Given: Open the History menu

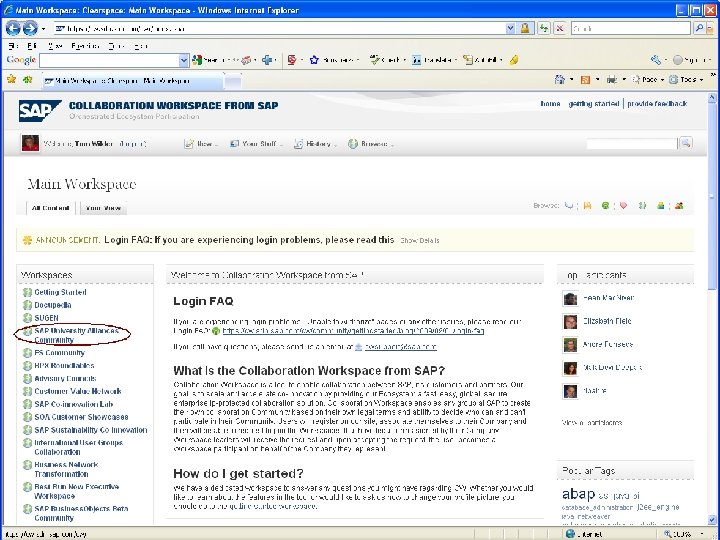Looking at the screenshot, I should 315,144.
